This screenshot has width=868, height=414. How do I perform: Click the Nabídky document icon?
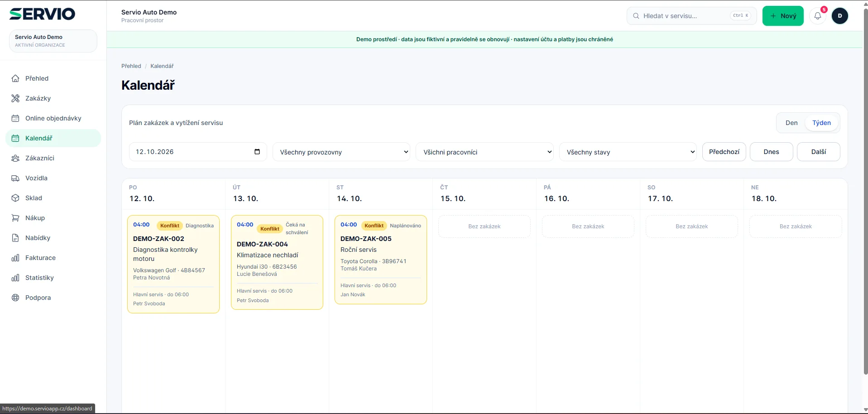tap(15, 238)
